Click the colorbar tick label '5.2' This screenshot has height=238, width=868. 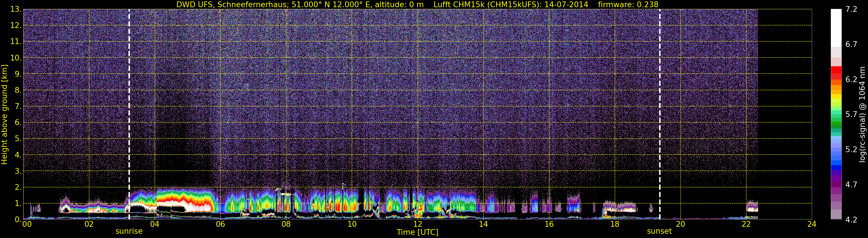pos(851,150)
